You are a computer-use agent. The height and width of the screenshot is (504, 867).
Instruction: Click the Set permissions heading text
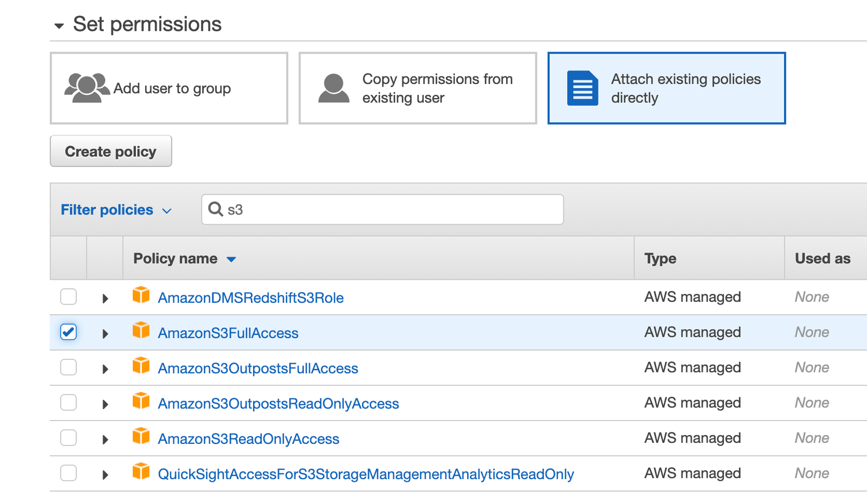[x=147, y=24]
